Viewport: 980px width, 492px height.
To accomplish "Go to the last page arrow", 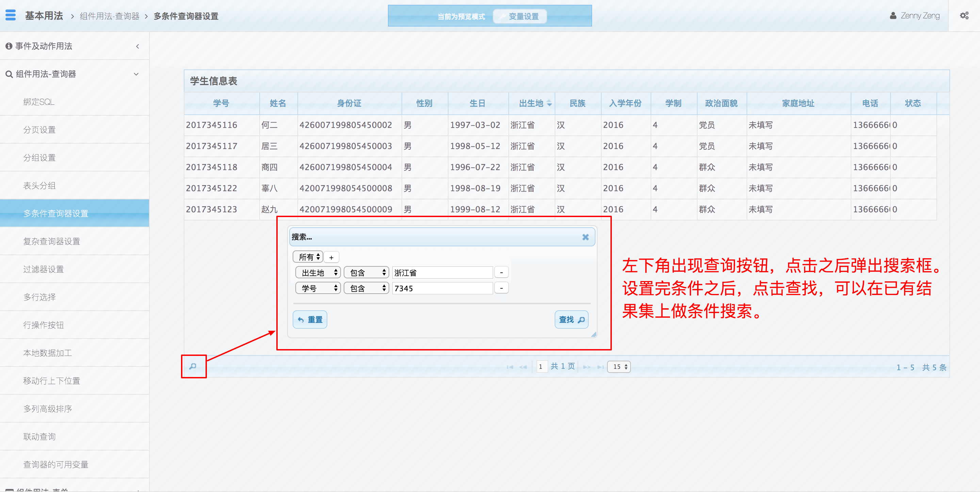I will pyautogui.click(x=600, y=367).
